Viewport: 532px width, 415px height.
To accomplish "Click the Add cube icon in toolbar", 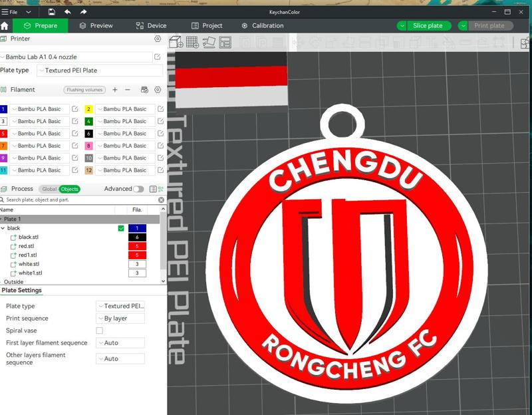I will tap(176, 43).
